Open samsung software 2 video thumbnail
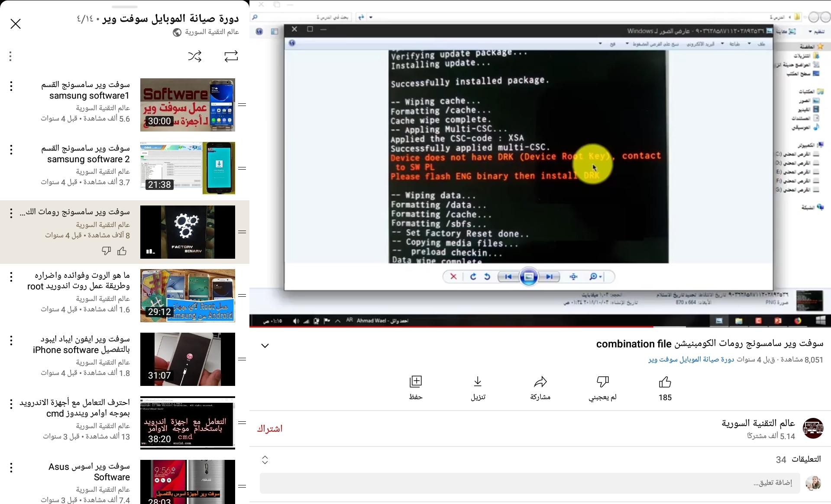831x504 pixels. (x=188, y=168)
